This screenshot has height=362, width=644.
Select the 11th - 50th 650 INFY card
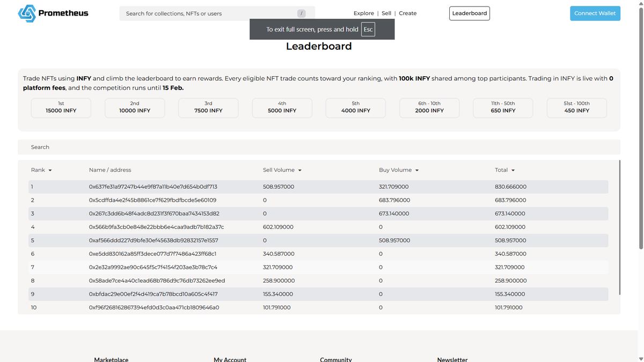[x=503, y=108]
